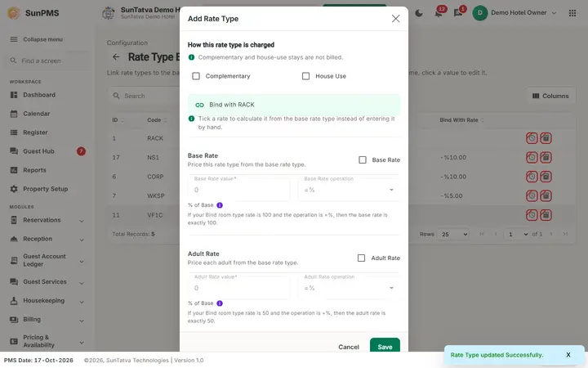Tick the House Use checkbox

(x=305, y=76)
